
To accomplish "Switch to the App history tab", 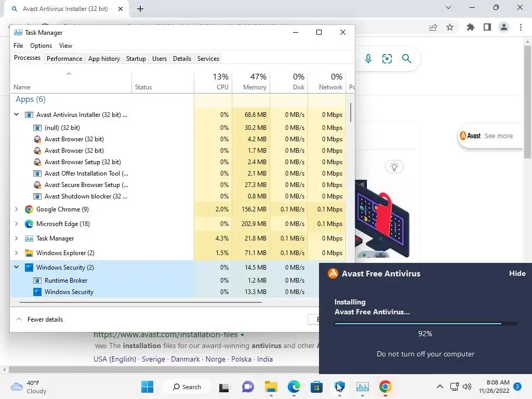I will click(x=104, y=59).
